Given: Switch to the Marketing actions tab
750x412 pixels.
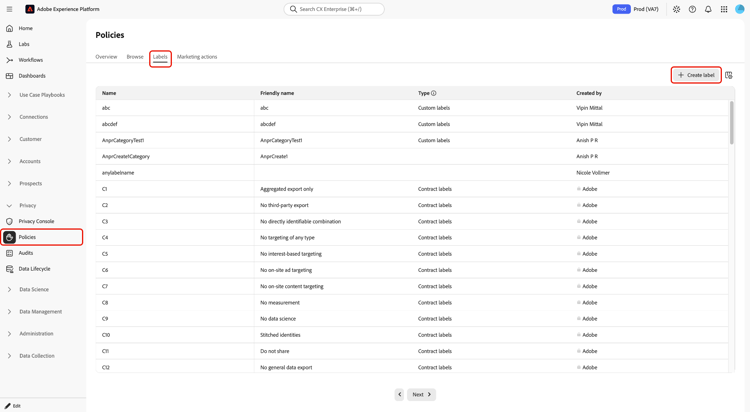Looking at the screenshot, I should point(197,56).
